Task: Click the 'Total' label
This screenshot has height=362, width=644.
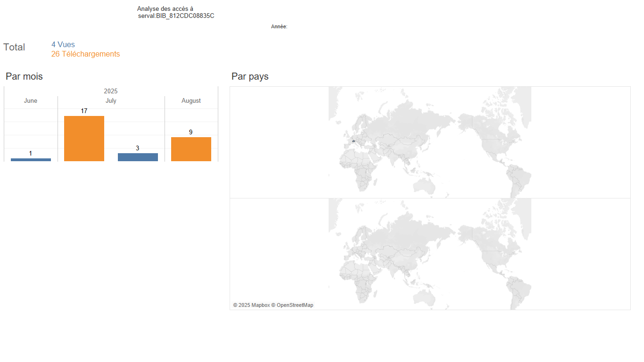Action: point(14,47)
